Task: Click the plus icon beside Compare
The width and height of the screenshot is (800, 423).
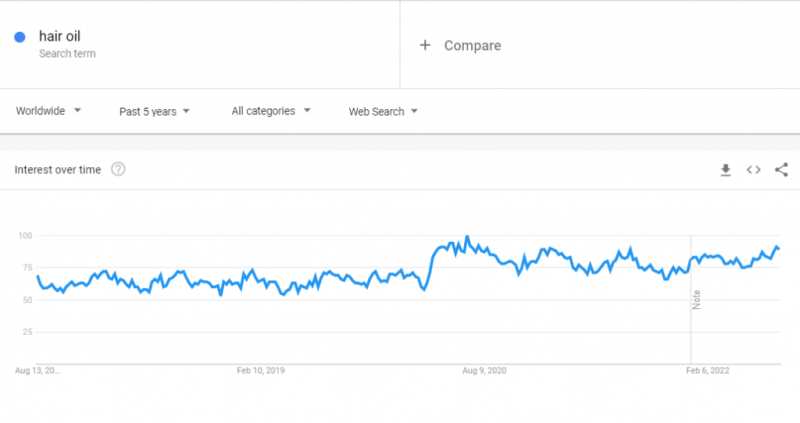Action: [x=425, y=45]
